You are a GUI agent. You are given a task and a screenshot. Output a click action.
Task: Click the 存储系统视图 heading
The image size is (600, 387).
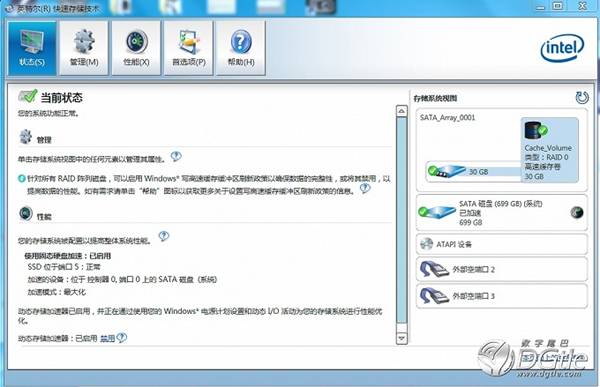point(435,98)
